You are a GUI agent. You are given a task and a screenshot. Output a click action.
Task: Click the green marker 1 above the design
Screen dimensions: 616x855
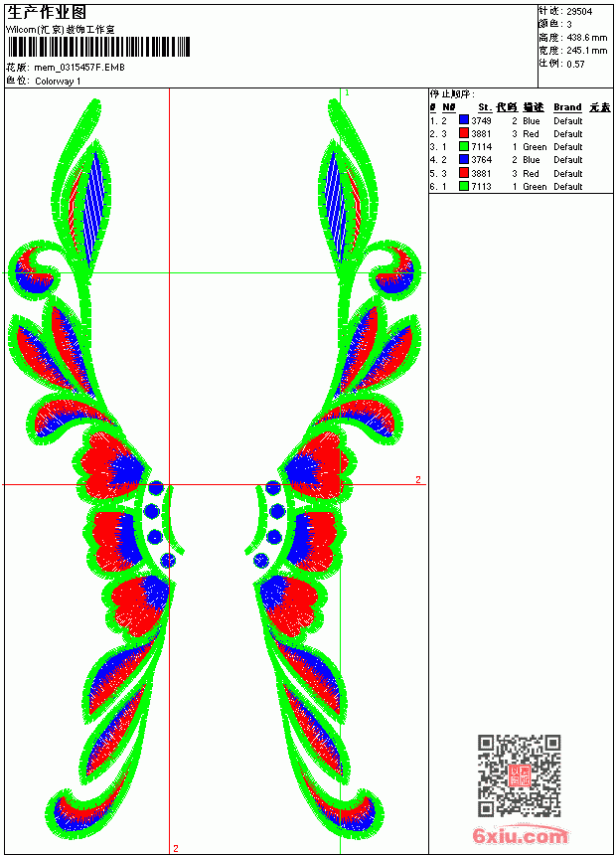click(x=348, y=93)
